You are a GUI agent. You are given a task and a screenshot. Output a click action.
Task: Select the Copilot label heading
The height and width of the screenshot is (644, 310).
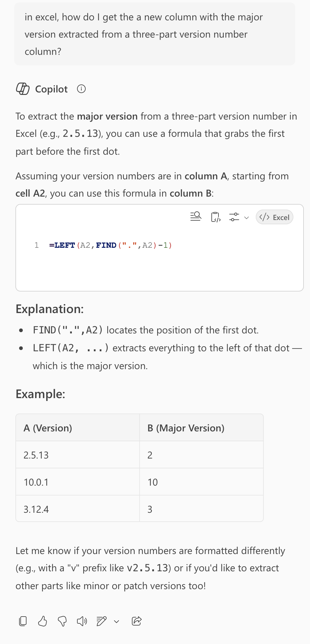pos(51,89)
